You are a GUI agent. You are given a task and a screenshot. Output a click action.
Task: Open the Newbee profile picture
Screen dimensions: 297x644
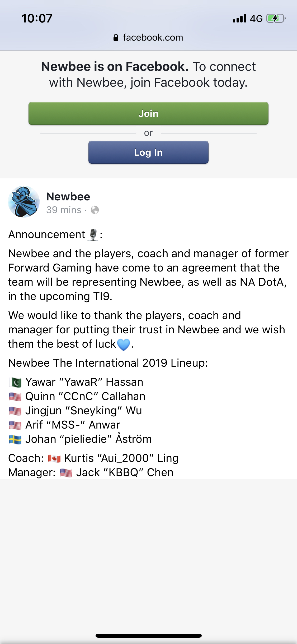pyautogui.click(x=24, y=202)
